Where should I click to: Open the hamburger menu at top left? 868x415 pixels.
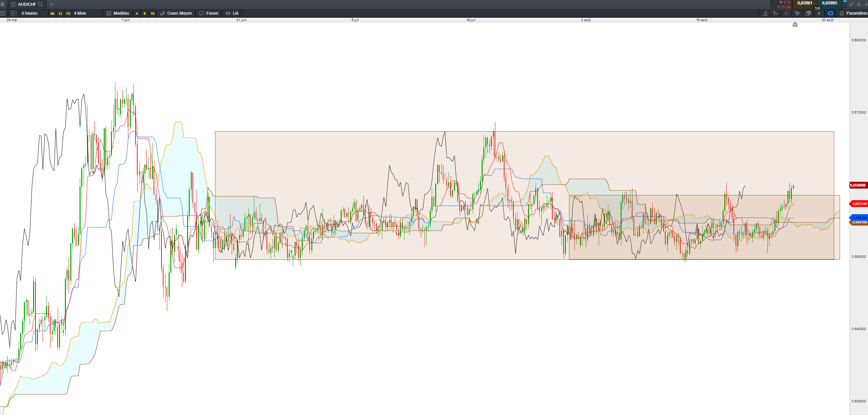click(2, 4)
